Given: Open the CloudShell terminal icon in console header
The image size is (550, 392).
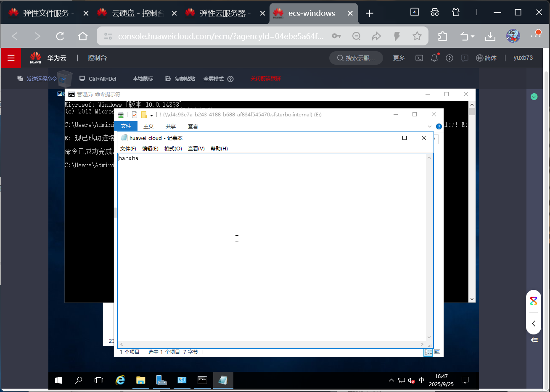Looking at the screenshot, I should [x=419, y=58].
